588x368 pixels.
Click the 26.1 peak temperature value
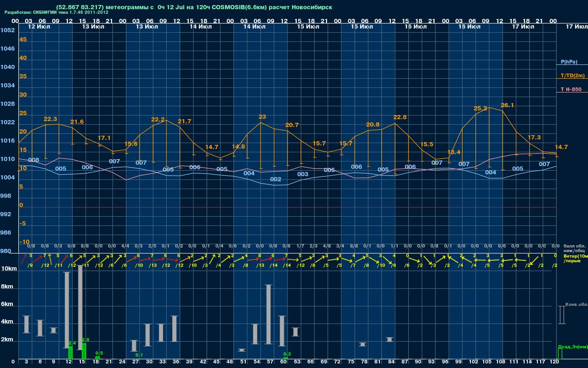[x=507, y=105]
